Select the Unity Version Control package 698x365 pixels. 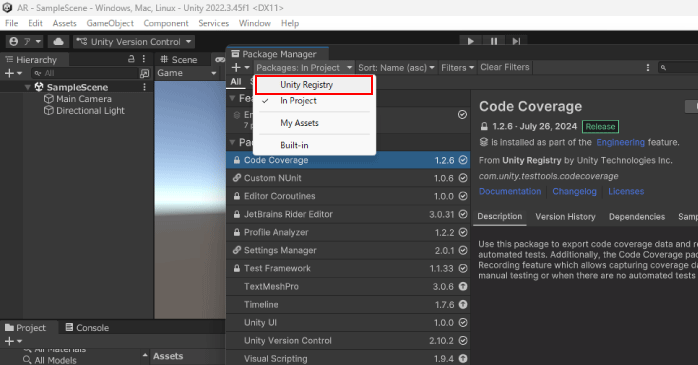point(348,341)
